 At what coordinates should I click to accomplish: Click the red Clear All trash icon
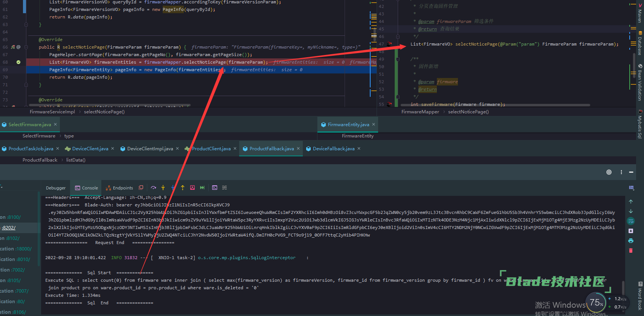point(631,250)
